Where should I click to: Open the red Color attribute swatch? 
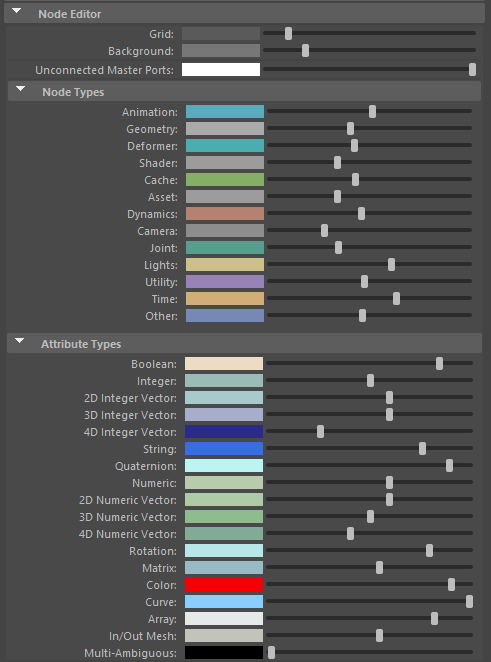tap(224, 585)
